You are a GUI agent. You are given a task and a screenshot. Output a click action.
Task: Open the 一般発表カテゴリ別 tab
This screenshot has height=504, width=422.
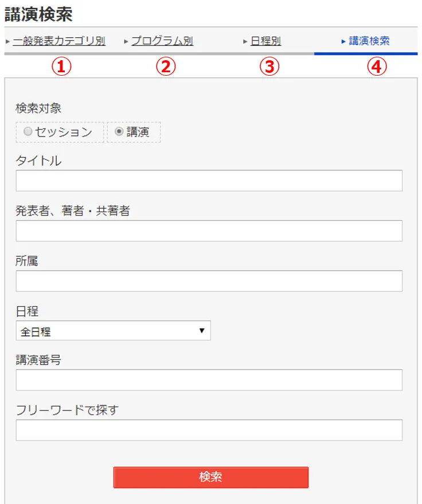click(59, 41)
